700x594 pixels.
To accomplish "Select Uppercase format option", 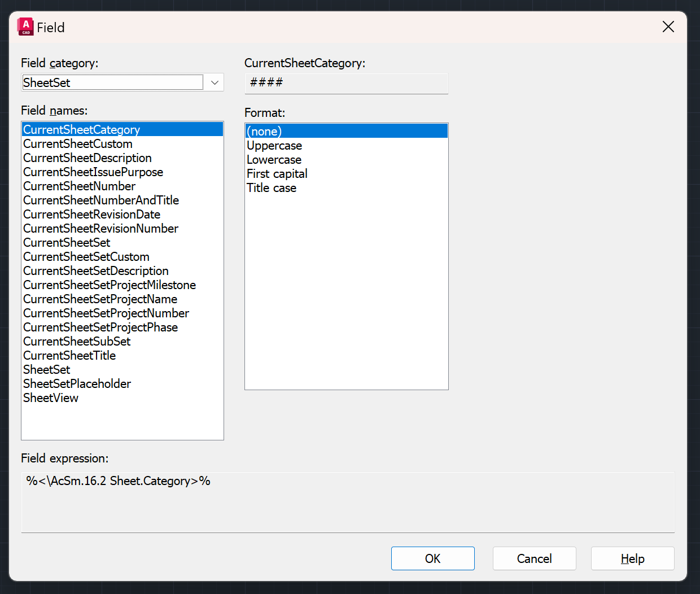I will coord(274,146).
